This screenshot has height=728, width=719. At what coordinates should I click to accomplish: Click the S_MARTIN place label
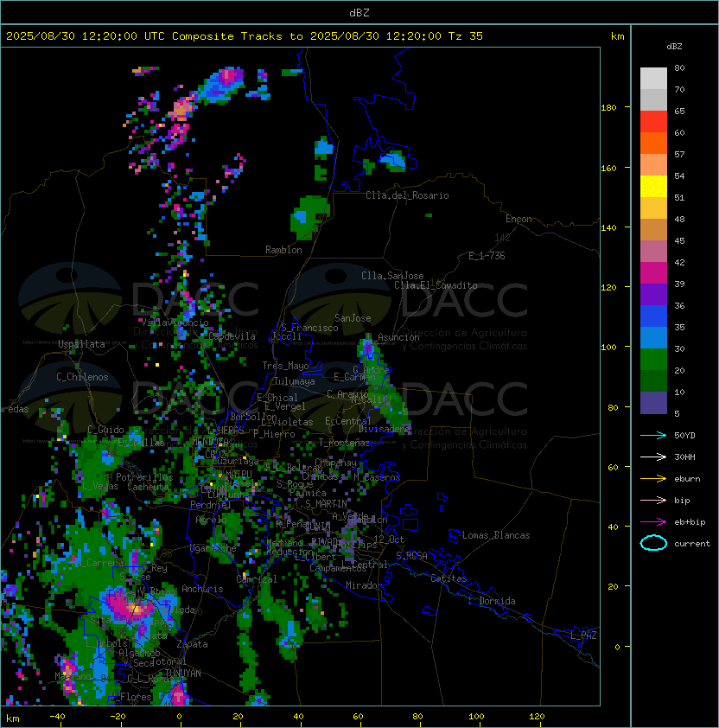[x=326, y=504]
